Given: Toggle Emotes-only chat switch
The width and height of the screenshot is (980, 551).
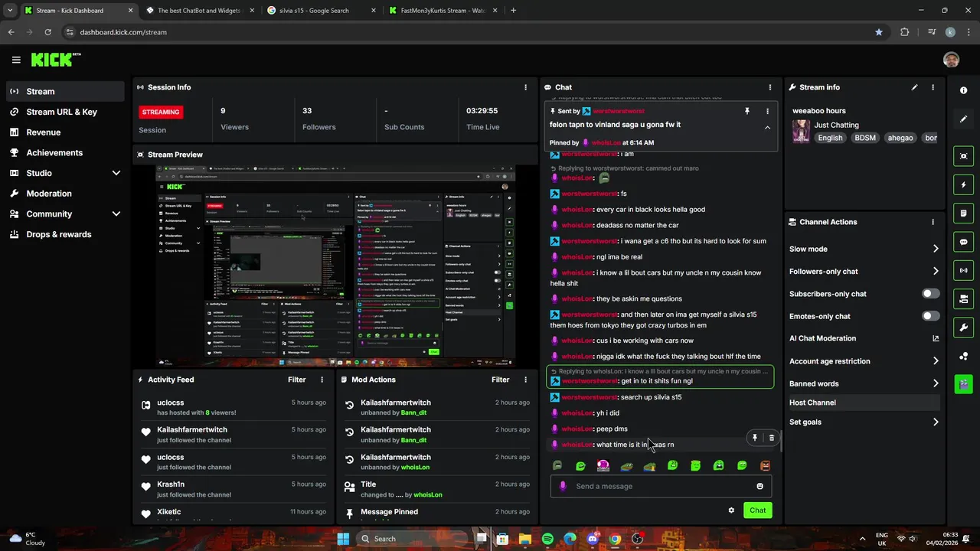Looking at the screenshot, I should (930, 316).
